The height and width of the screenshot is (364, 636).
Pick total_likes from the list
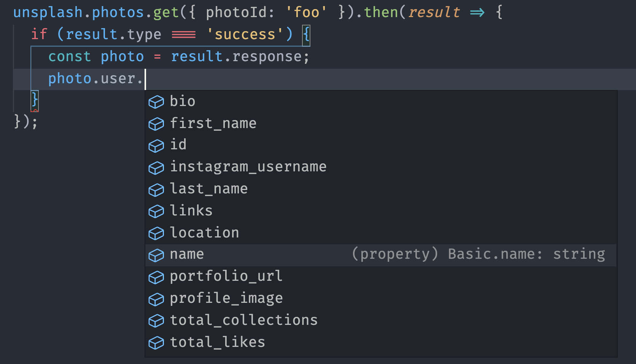point(381,342)
